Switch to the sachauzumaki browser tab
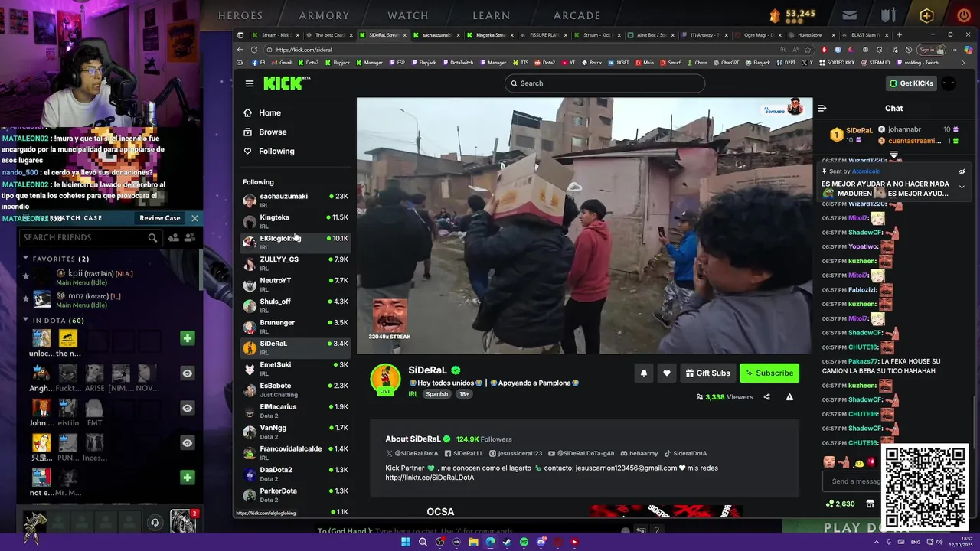The image size is (980, 551). [x=436, y=35]
